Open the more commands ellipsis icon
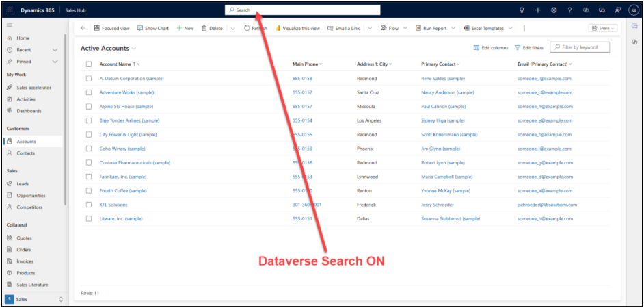Screen dimensions: 644x308 click(x=524, y=28)
